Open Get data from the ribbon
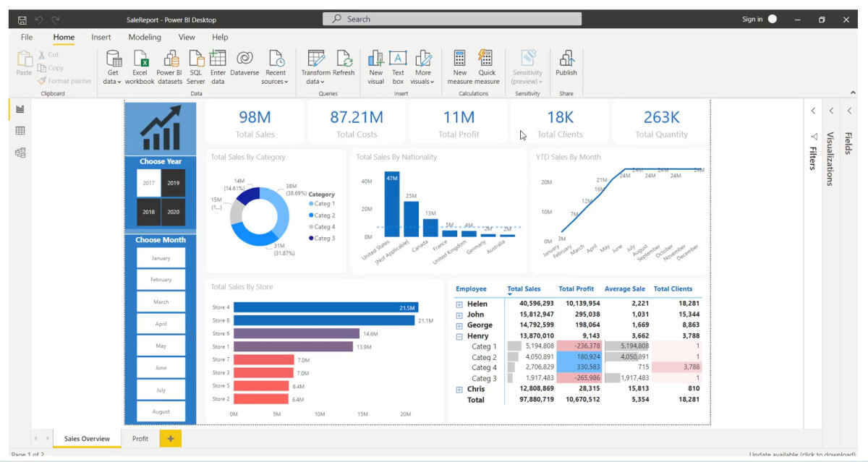The height and width of the screenshot is (462, 868). tap(113, 65)
